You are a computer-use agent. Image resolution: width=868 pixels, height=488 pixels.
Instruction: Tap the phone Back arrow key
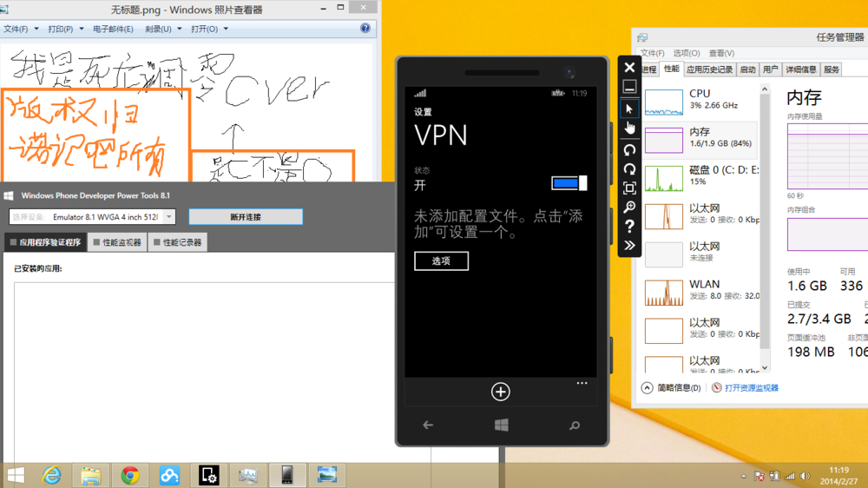point(428,425)
